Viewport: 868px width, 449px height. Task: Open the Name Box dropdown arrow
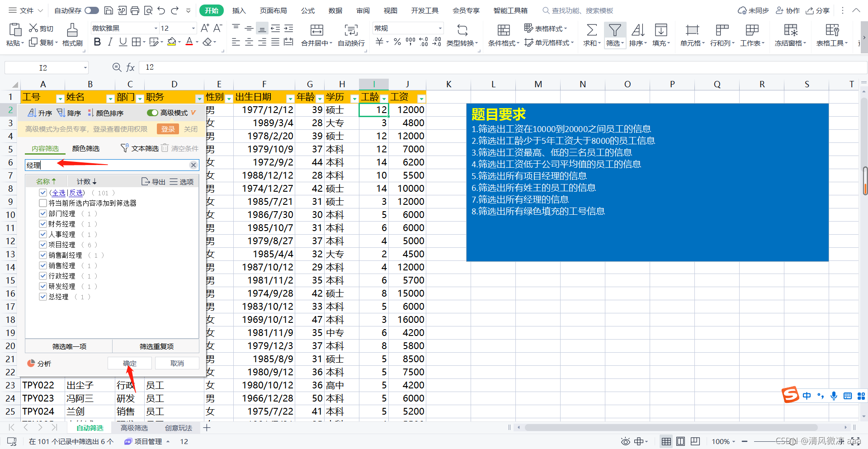[85, 68]
